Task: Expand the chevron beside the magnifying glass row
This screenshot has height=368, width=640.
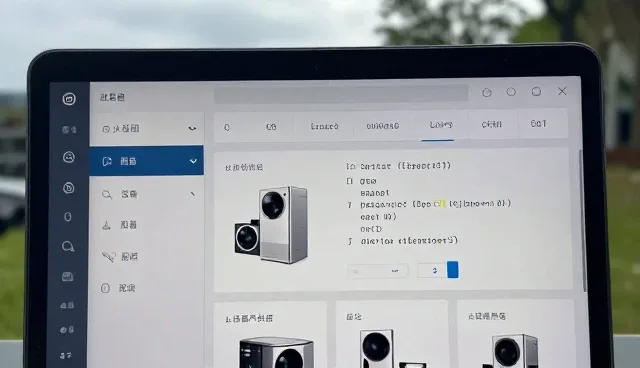Action: pyautogui.click(x=193, y=194)
